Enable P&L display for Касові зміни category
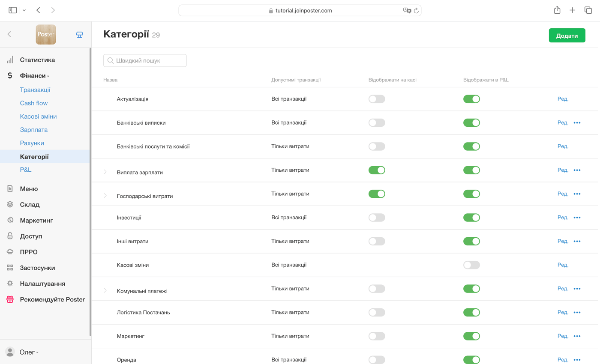Screen dimensions: 600x364 pyautogui.click(x=471, y=265)
